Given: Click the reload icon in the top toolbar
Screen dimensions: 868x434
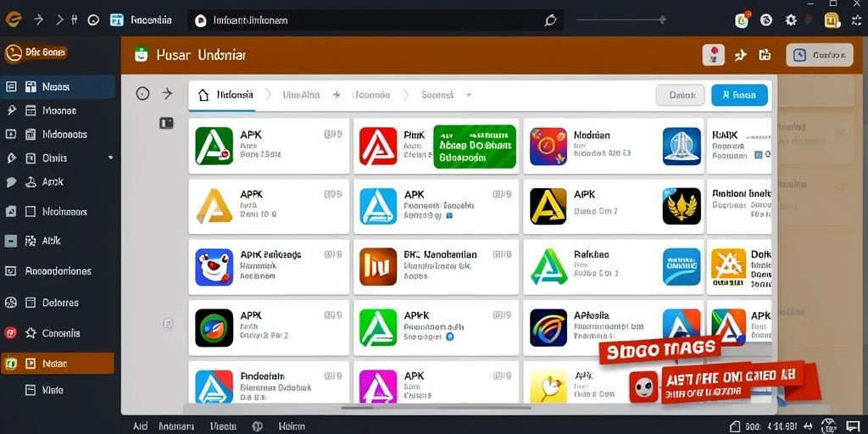Looking at the screenshot, I should (x=93, y=20).
